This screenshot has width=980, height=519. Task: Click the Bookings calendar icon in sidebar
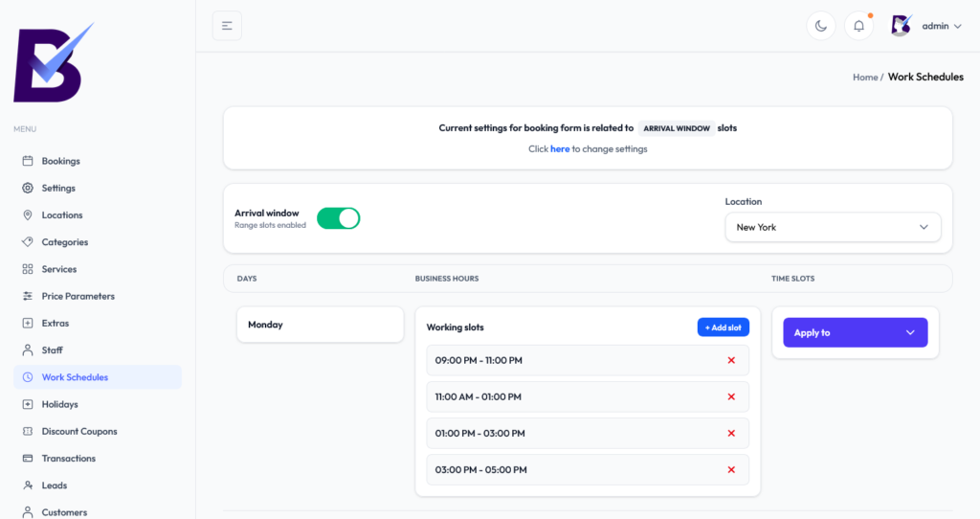click(x=28, y=161)
